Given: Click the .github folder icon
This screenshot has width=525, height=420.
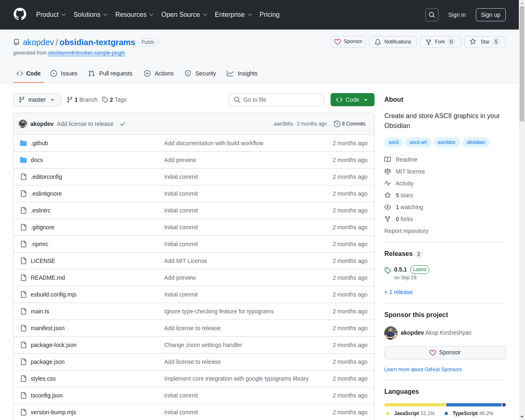Looking at the screenshot, I should point(23,143).
